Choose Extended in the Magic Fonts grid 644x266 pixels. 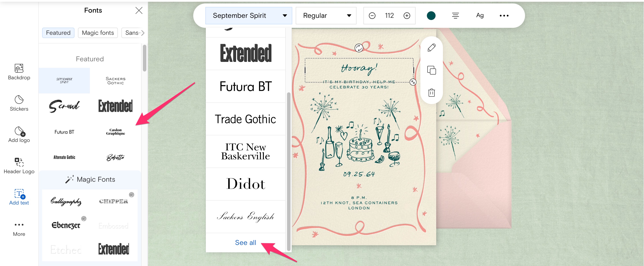(114, 249)
